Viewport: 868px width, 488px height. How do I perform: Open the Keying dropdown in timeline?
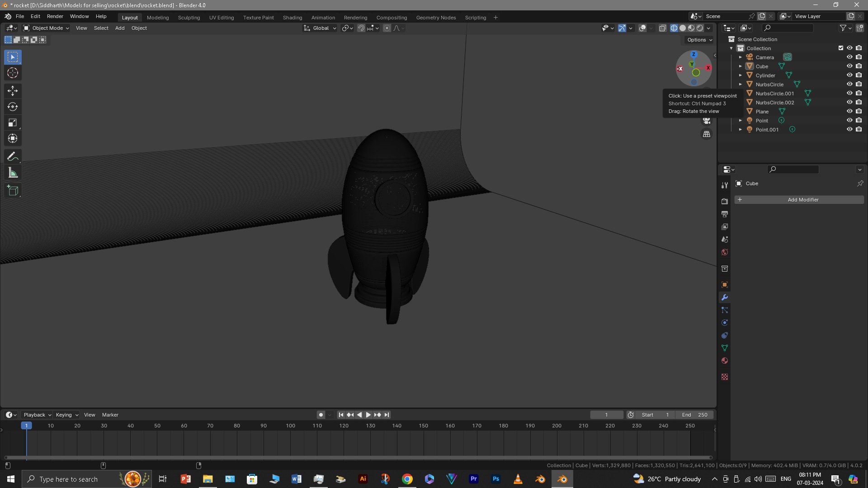click(x=66, y=415)
